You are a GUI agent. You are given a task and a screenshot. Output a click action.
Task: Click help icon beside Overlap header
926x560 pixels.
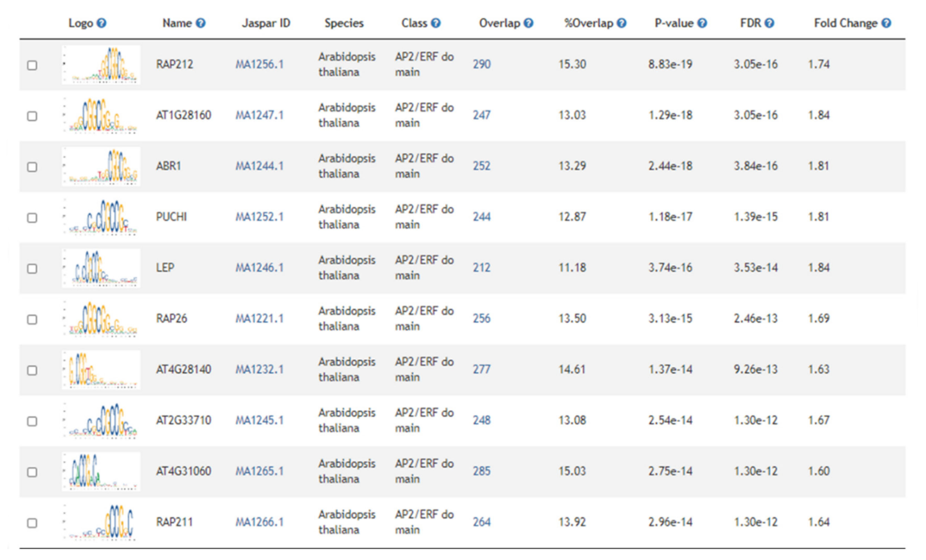[x=528, y=23]
